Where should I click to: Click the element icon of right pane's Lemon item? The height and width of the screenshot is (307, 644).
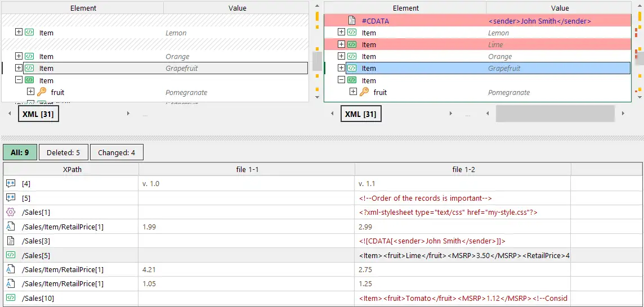352,33
